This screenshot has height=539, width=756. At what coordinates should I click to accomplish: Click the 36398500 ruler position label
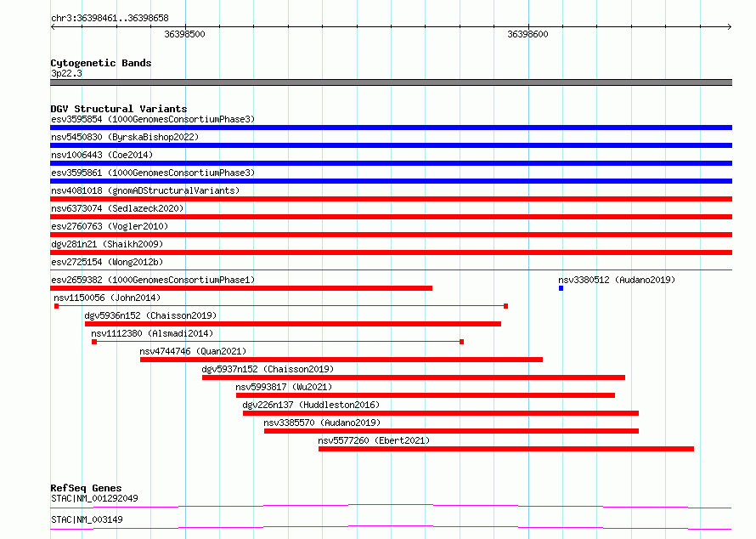coord(184,34)
